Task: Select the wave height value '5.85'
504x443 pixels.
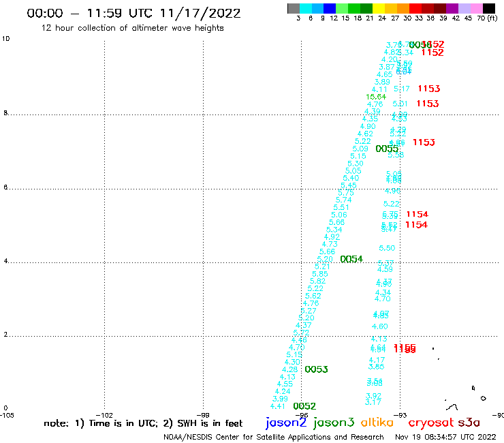Action: coord(320,274)
